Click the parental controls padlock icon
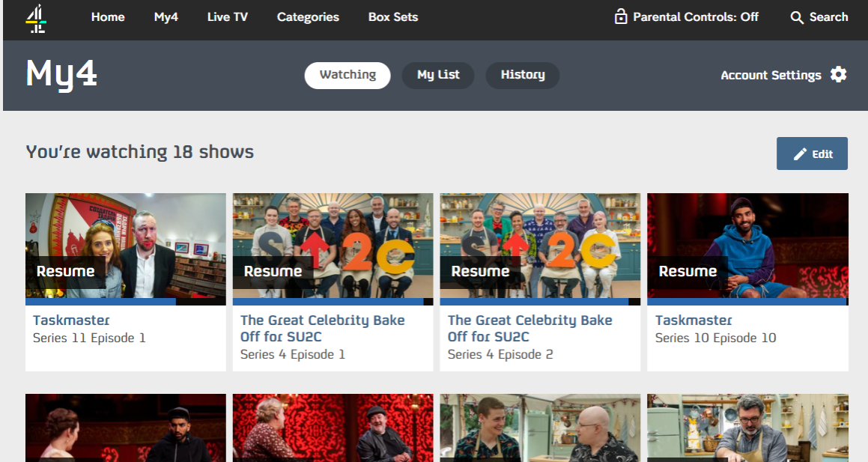The height and width of the screenshot is (462, 868). (x=621, y=16)
